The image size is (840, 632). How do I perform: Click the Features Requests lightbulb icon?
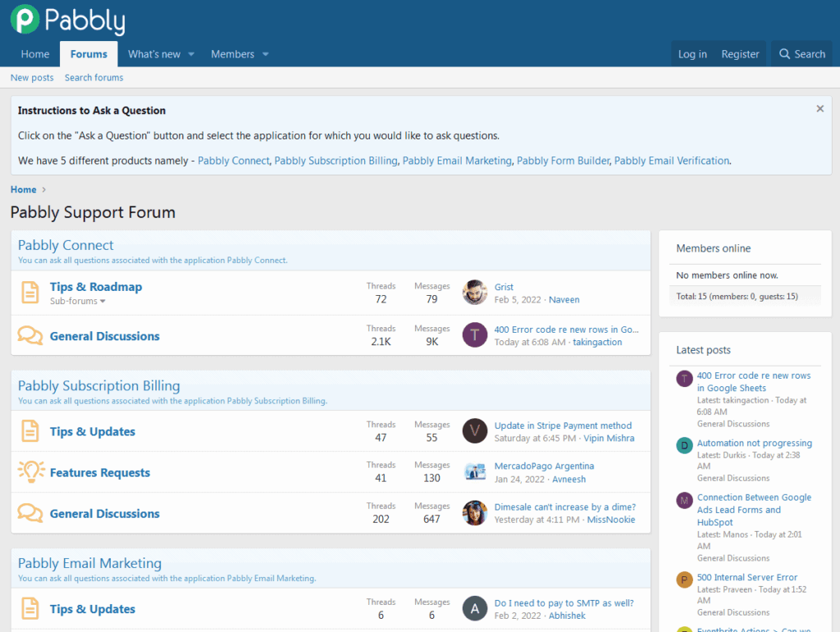30,471
